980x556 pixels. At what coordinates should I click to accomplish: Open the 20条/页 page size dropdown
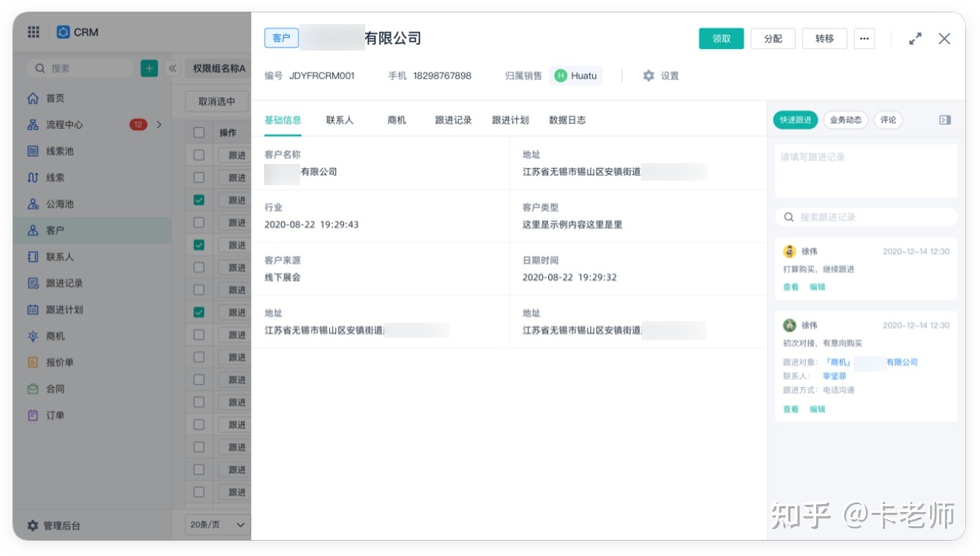pyautogui.click(x=214, y=524)
